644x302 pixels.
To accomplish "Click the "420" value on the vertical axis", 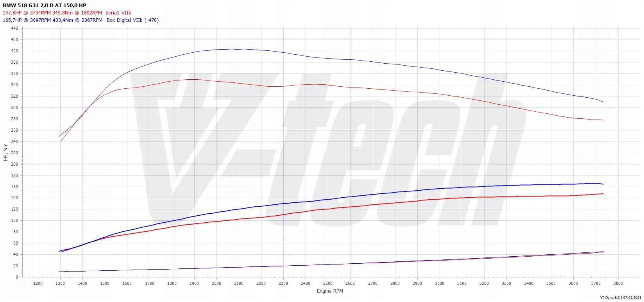I will click(14, 40).
